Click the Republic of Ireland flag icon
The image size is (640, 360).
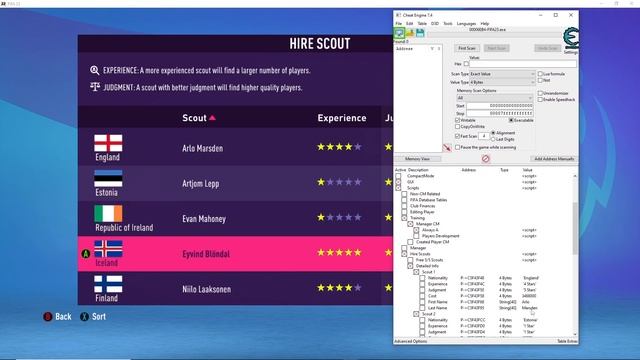click(x=108, y=213)
